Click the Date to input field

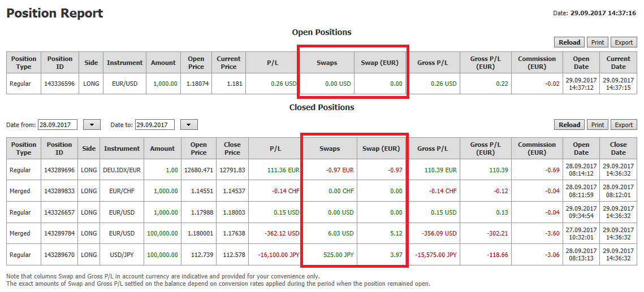pyautogui.click(x=155, y=125)
